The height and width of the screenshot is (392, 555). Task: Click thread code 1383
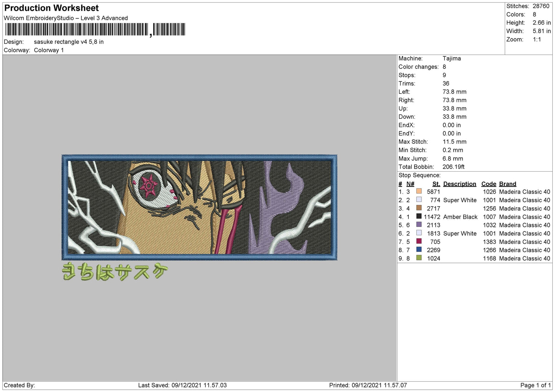tap(490, 242)
